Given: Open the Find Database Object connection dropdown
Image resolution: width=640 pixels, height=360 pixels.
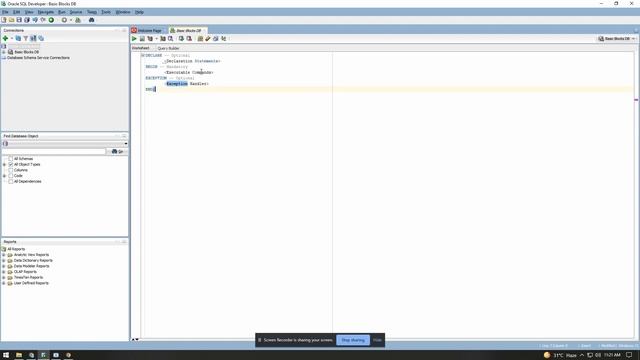Looking at the screenshot, I should [x=126, y=144].
